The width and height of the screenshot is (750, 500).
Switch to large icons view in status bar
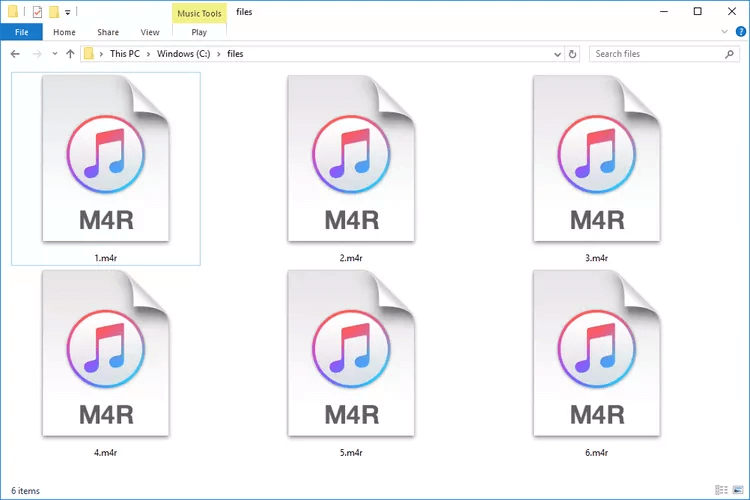click(x=737, y=490)
